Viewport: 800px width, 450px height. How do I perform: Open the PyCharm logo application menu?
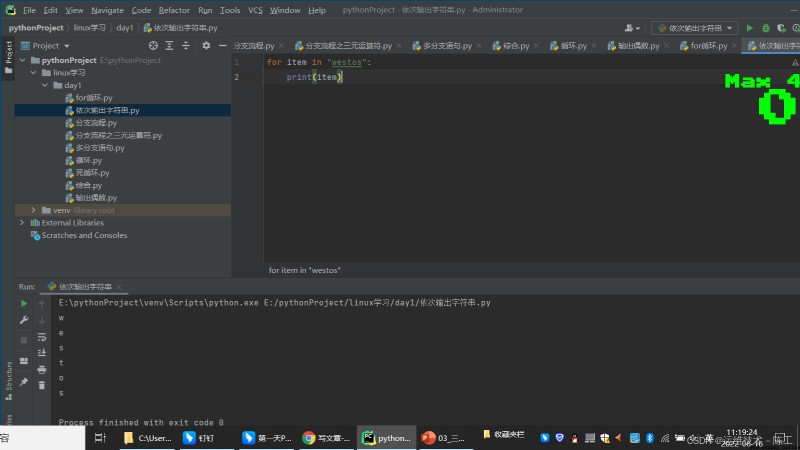tap(11, 10)
